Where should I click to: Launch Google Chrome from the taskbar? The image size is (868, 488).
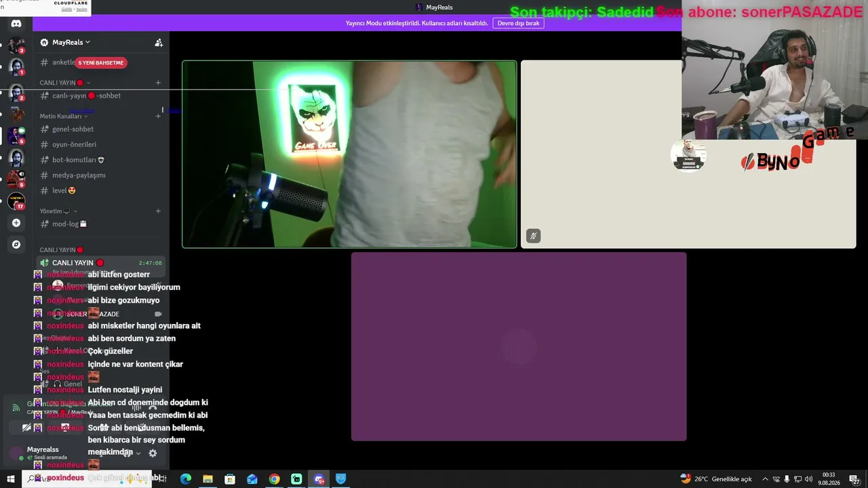pyautogui.click(x=274, y=479)
